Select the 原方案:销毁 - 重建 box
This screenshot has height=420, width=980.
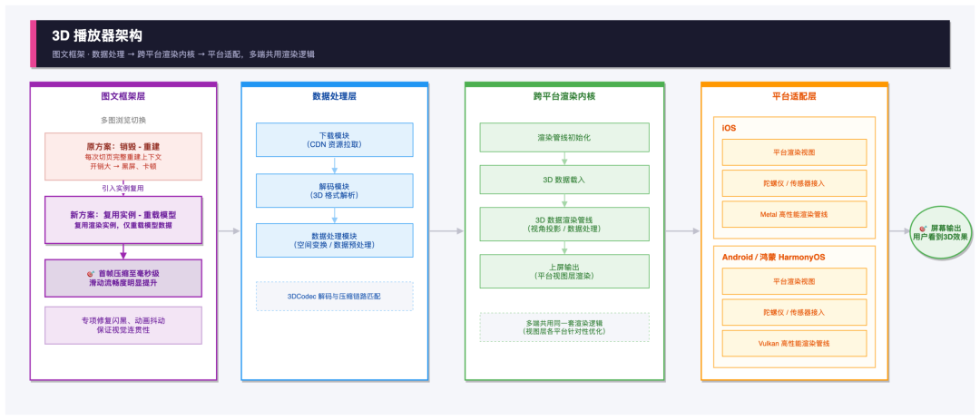(123, 156)
